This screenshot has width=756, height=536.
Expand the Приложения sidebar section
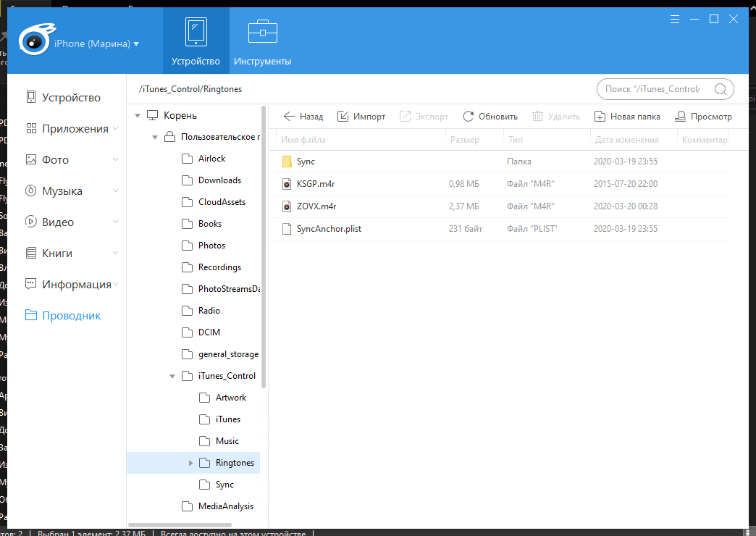point(116,129)
